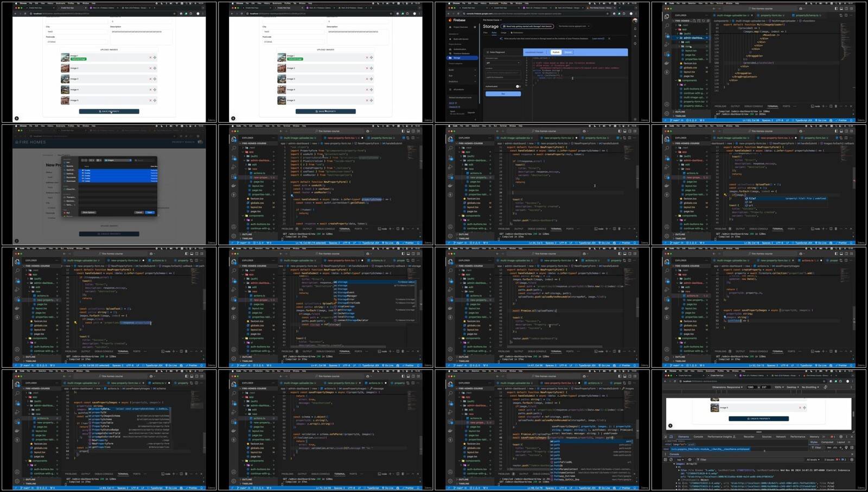Click the Publish button in Firebase rules editor

click(556, 52)
